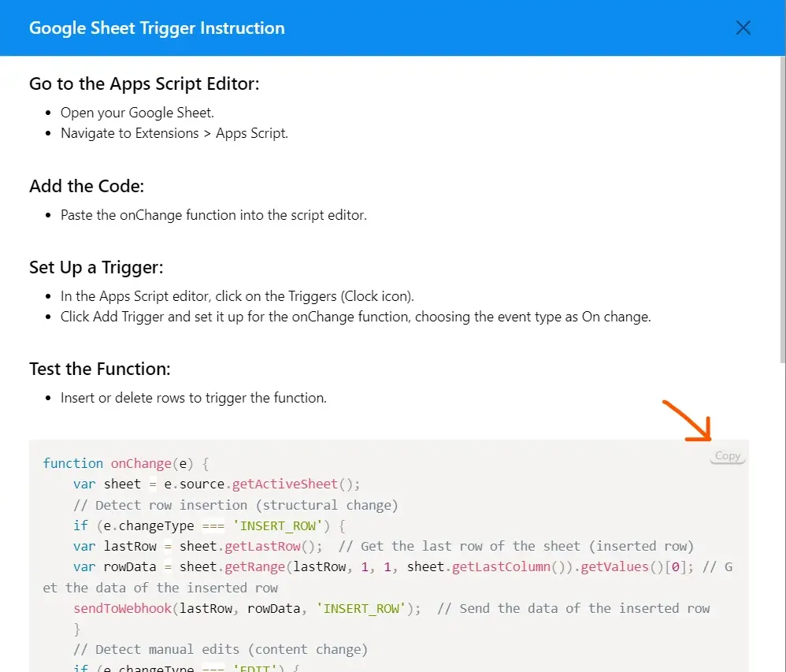Image resolution: width=786 pixels, height=672 pixels.
Task: Click the 'var lastRow = sheet.getLastRow()' code line
Action: click(x=197, y=546)
